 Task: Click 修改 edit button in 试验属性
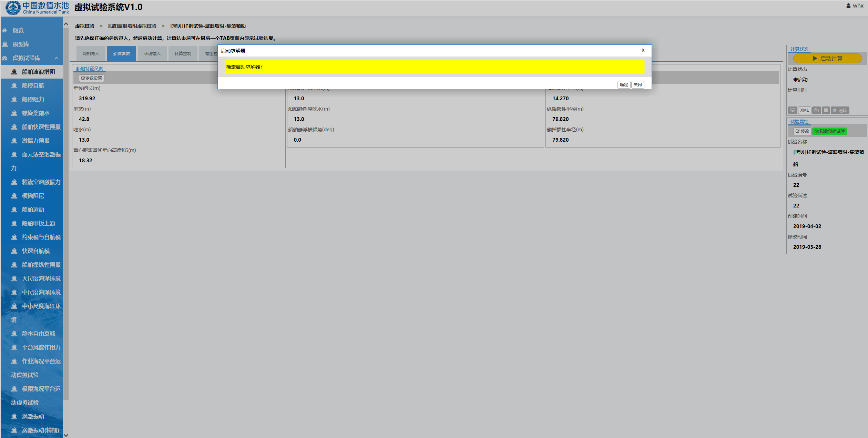[x=802, y=131]
